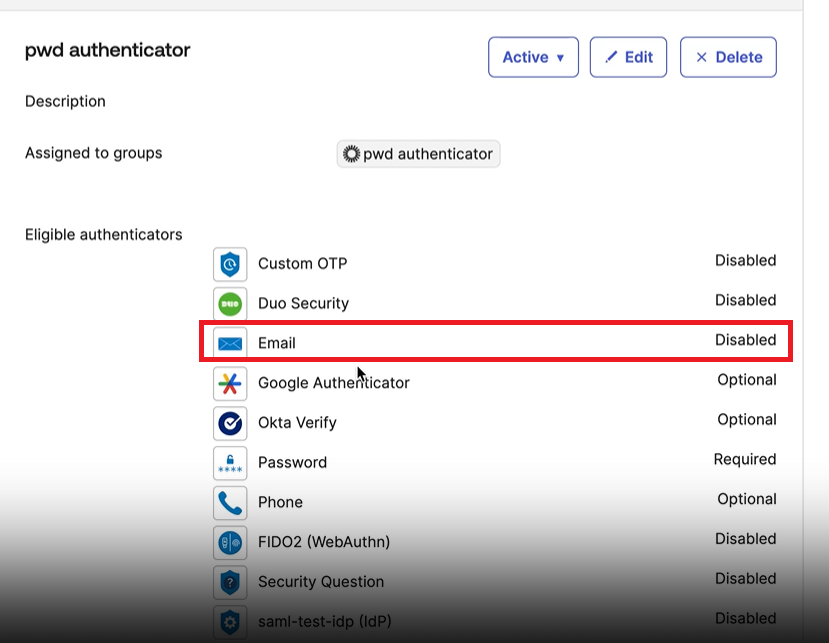Screen dimensions: 829x643
Task: Open the Active status dropdown
Action: point(533,57)
